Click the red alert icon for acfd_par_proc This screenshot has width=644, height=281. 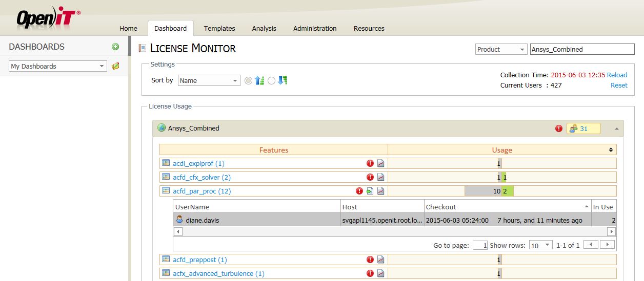point(359,191)
